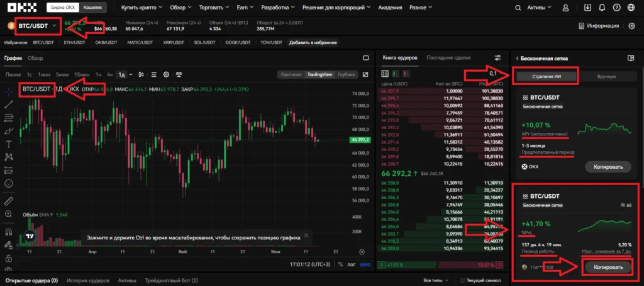Screen dimensions: 644x286
Task: Open Торговать dropdown menu
Action: 215,8
